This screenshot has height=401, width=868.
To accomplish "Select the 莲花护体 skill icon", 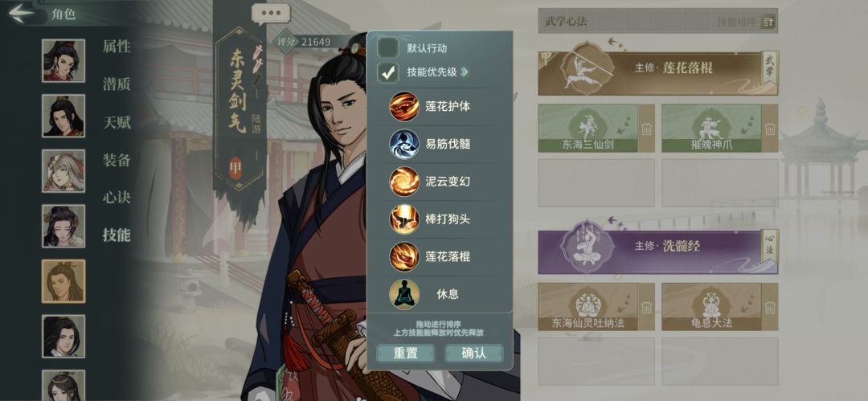I will 404,106.
